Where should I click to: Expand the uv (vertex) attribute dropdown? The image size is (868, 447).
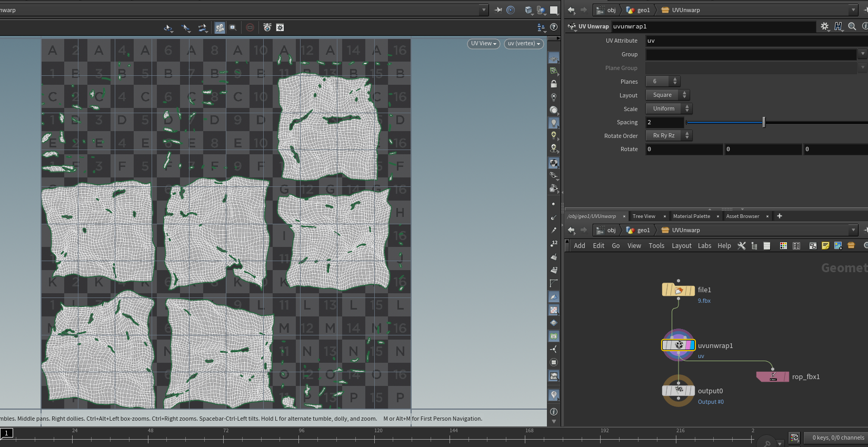tap(524, 44)
